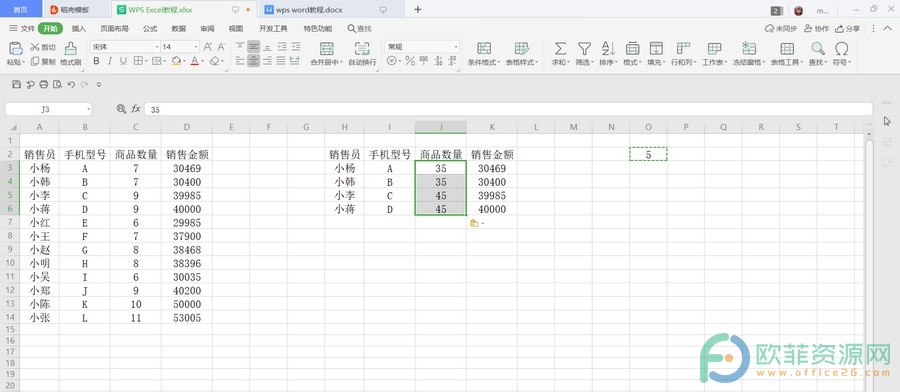This screenshot has height=392, width=900.
Task: Switch to the Page Layout (页面布局) tab
Action: tap(114, 29)
